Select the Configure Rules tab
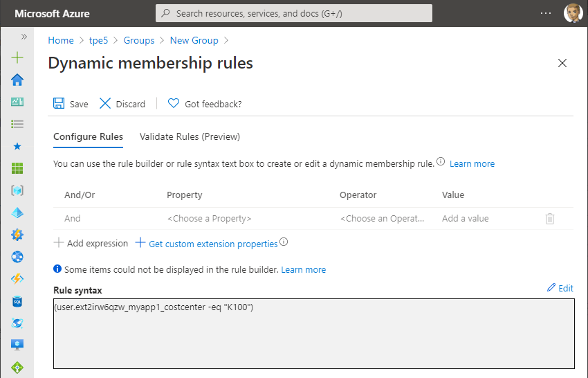The image size is (588, 378). pyautogui.click(x=88, y=136)
